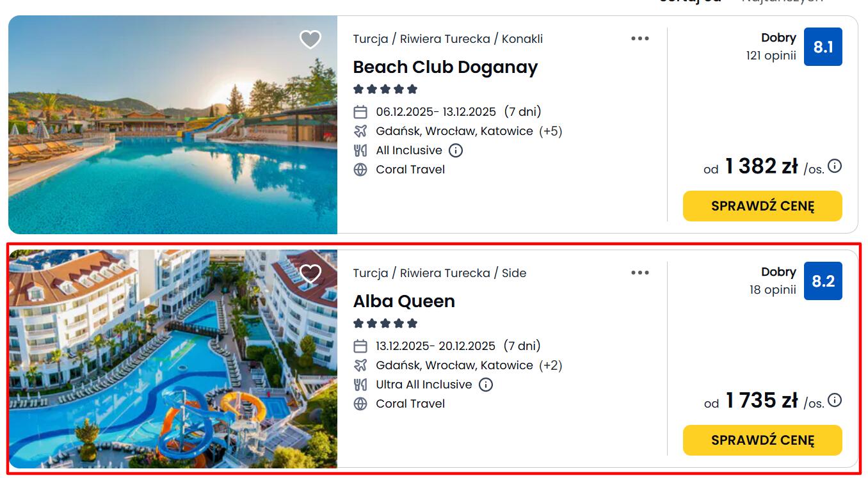Open Beach Club Doganay hotel title
This screenshot has height=478, width=868.
[x=445, y=67]
